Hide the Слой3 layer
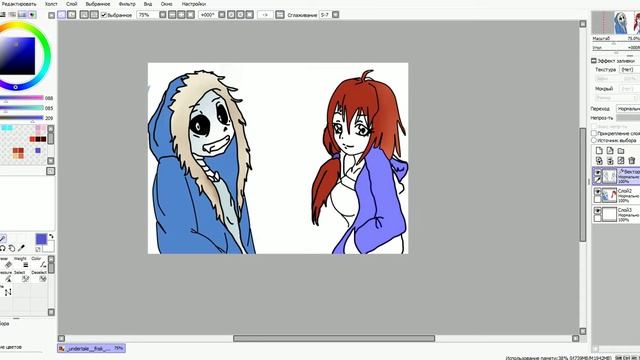The height and width of the screenshot is (360, 640). (x=598, y=211)
